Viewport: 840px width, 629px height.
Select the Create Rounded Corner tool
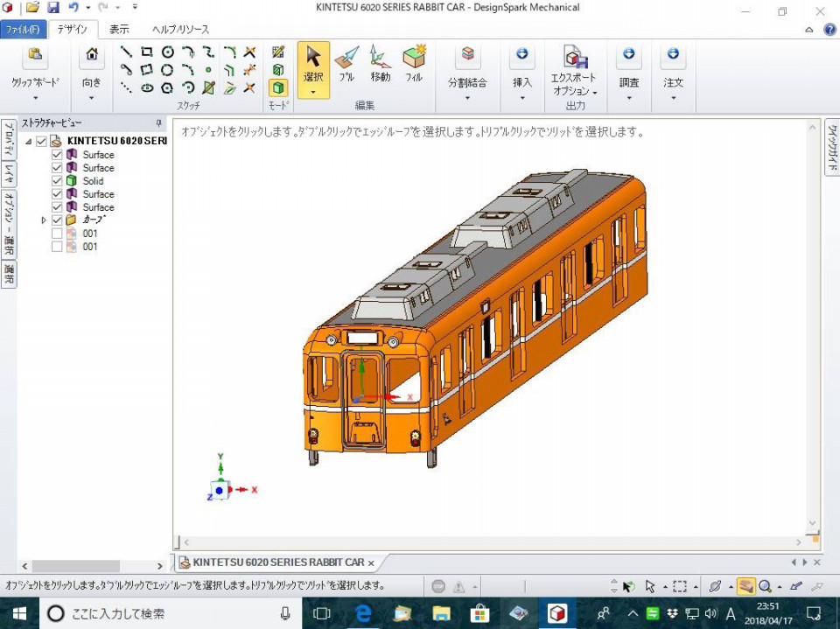point(230,52)
